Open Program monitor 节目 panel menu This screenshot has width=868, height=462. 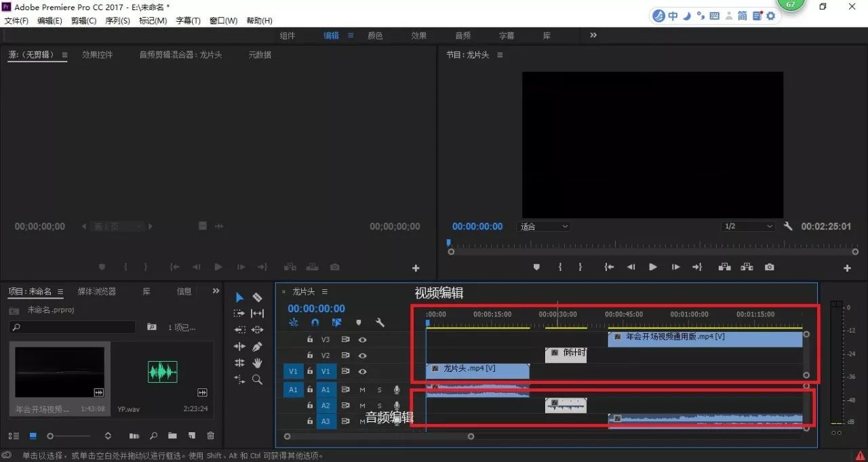[500, 55]
